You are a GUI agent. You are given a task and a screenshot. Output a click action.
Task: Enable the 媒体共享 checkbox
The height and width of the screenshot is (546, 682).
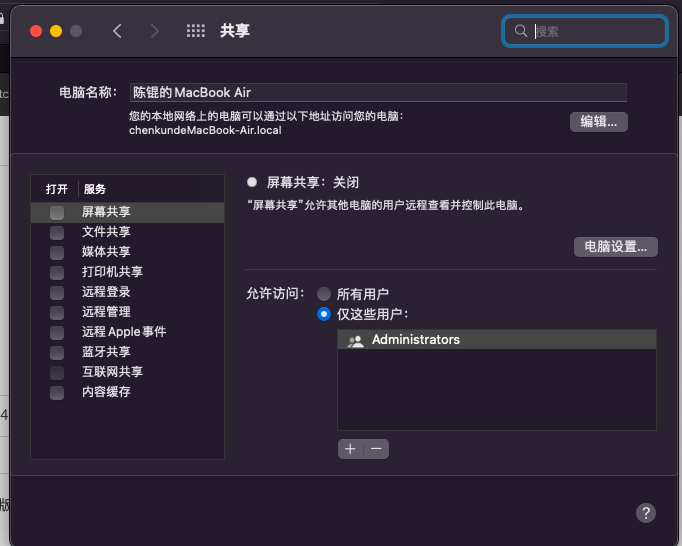pos(57,252)
